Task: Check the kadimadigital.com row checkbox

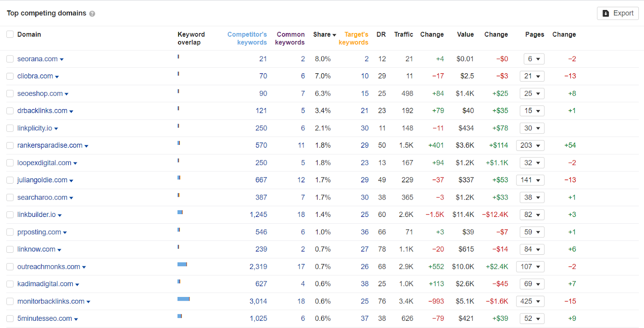Action: click(x=10, y=284)
